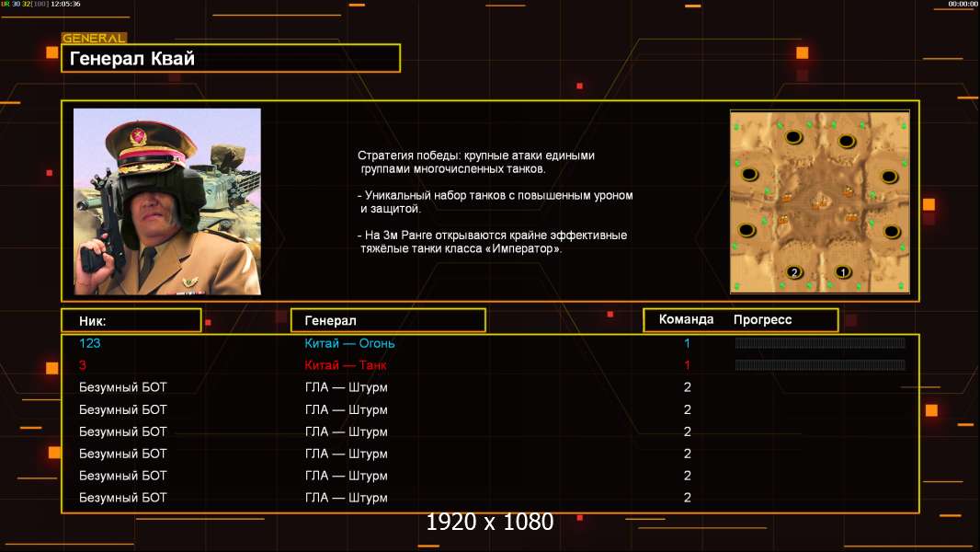
Task: Click the progress bar for player 123
Action: pos(820,342)
